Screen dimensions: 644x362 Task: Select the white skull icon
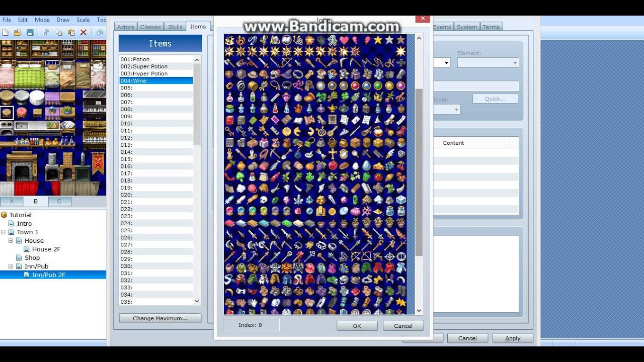[x=264, y=200]
